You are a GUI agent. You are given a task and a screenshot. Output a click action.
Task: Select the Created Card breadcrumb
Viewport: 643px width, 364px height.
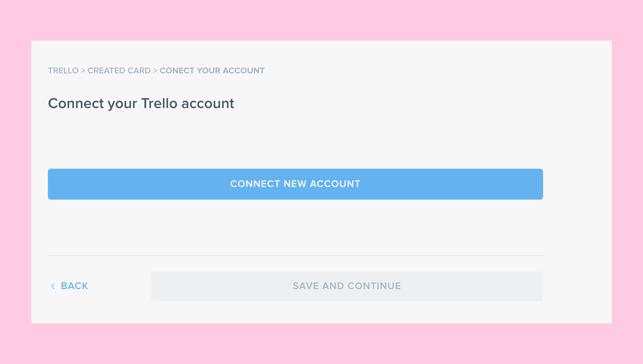click(119, 71)
